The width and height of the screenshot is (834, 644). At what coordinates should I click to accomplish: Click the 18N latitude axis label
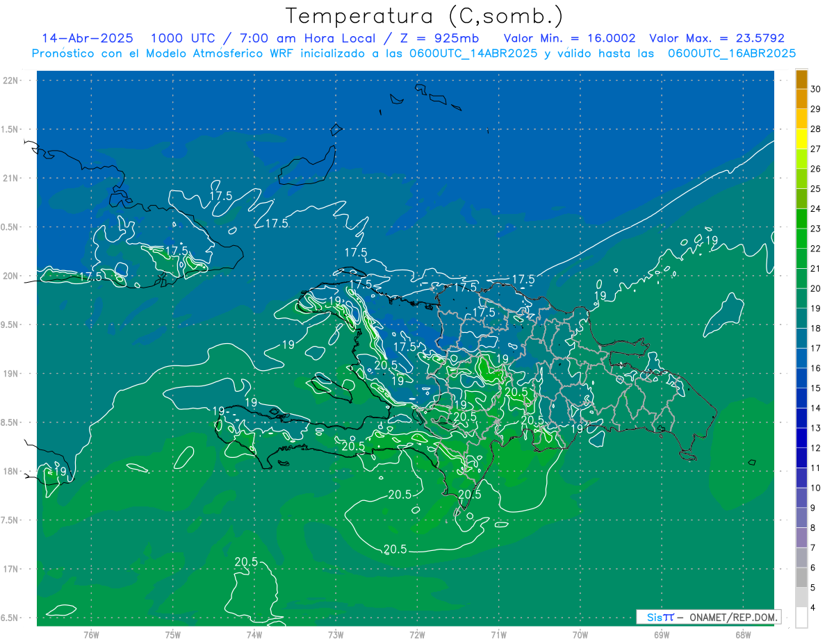tap(10, 472)
